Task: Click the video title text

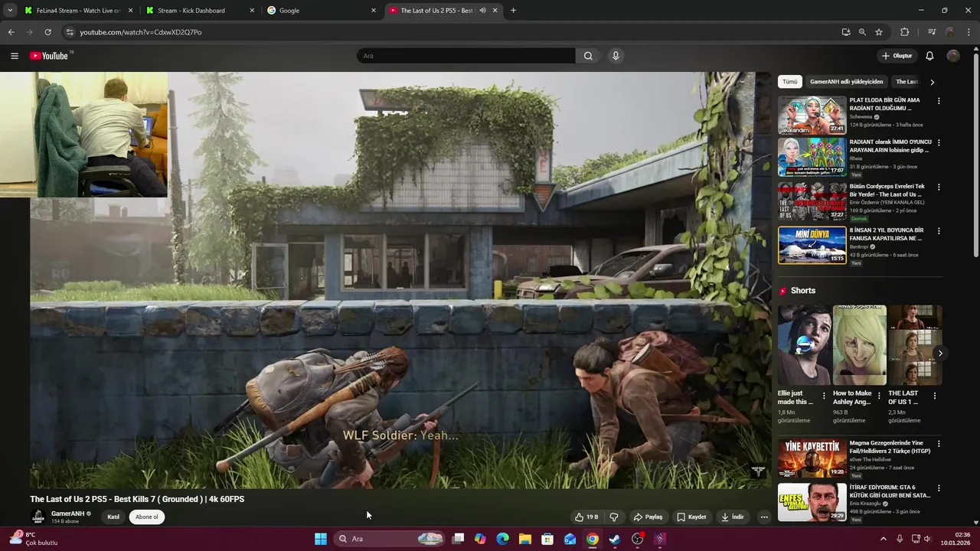Action: pos(137,499)
